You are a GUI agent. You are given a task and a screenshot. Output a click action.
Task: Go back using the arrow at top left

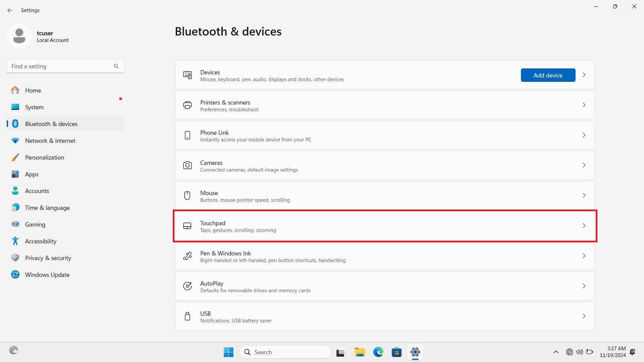(x=10, y=10)
